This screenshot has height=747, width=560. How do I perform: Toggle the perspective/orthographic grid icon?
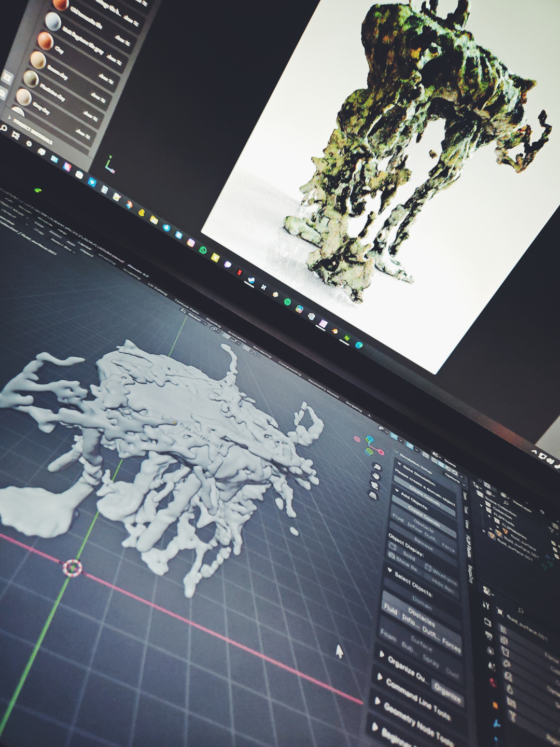pos(372,495)
